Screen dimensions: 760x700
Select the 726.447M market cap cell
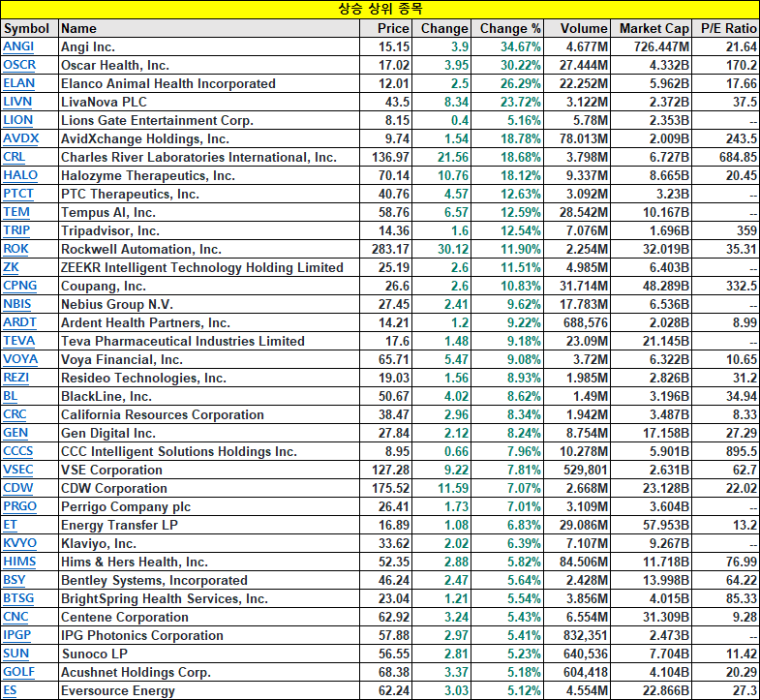pyautogui.click(x=652, y=46)
